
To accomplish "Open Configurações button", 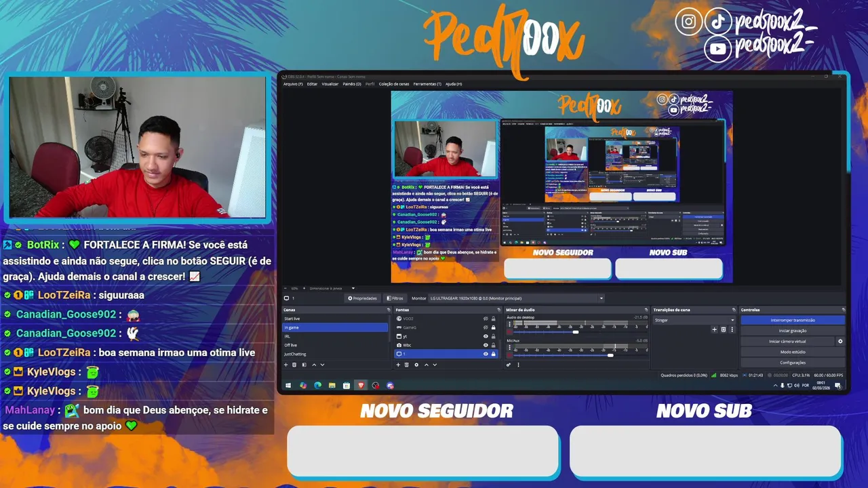I will [x=793, y=363].
